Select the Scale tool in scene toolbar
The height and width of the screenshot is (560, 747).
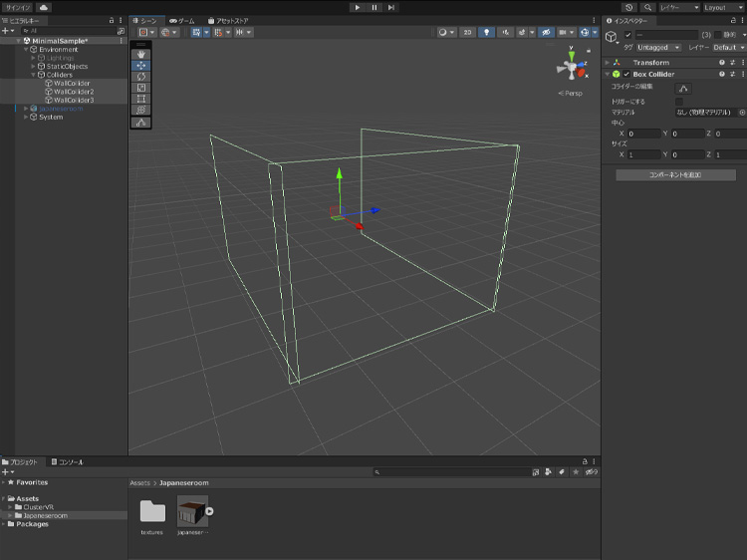[x=140, y=88]
